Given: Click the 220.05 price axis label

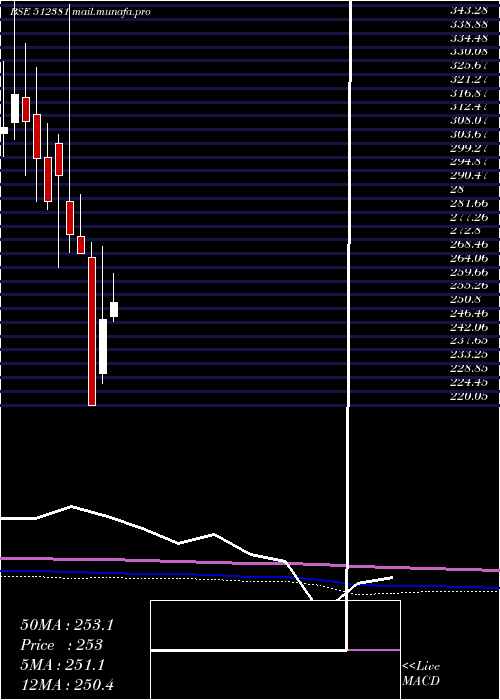Looking at the screenshot, I should (469, 396).
